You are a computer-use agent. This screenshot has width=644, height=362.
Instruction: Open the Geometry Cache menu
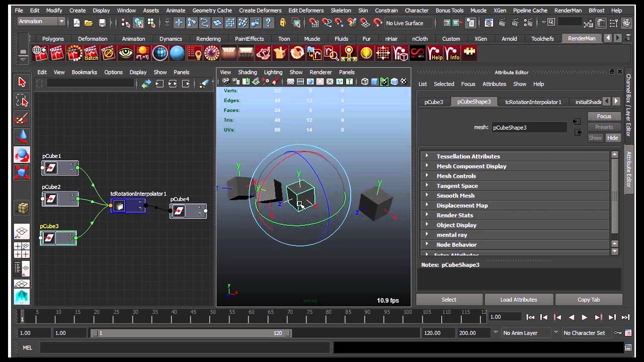[x=212, y=10]
